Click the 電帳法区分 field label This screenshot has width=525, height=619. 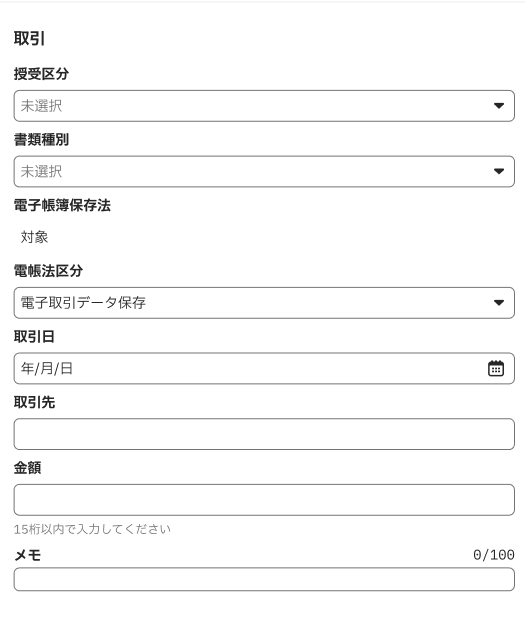48,271
